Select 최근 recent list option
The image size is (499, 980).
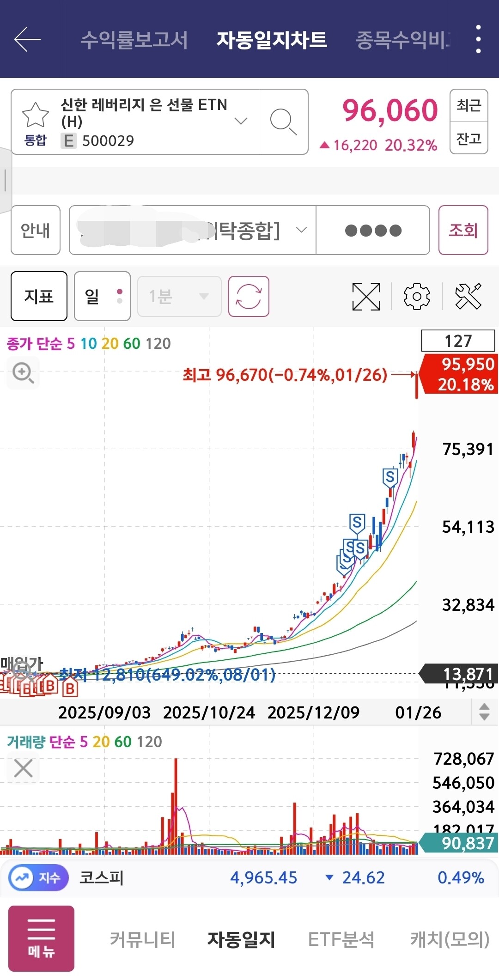(469, 106)
